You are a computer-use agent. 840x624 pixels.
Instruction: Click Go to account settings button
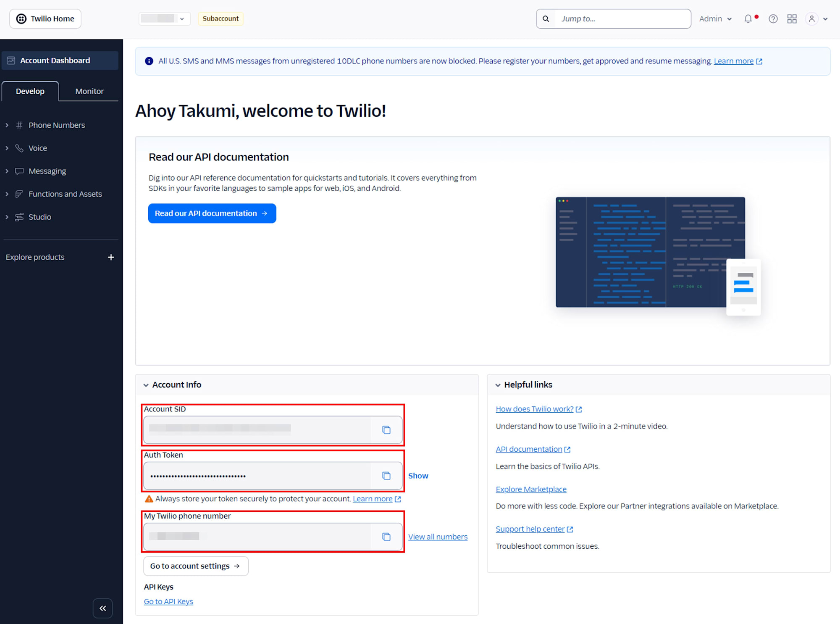pos(196,566)
